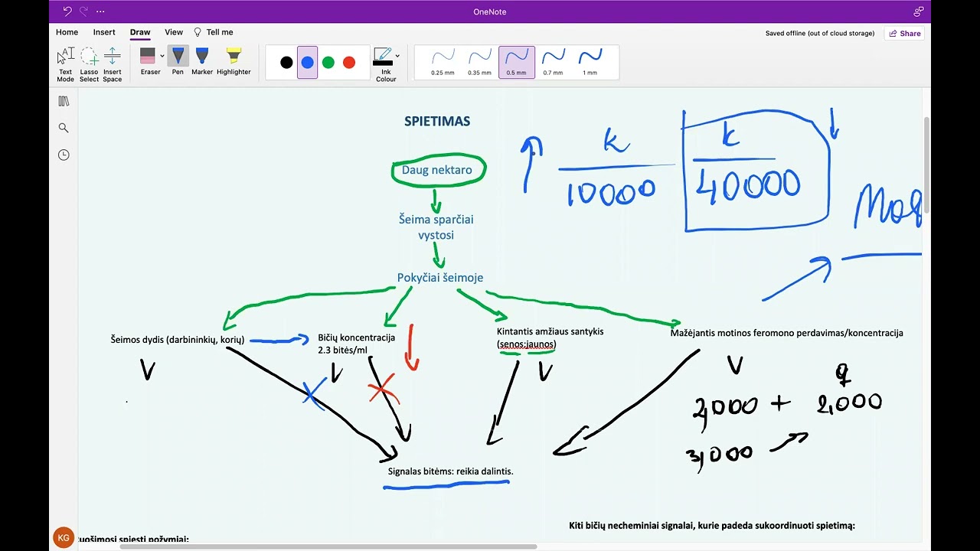Set pen thickness to 1 mm
Image resolution: width=980 pixels, height=551 pixels.
point(590,62)
